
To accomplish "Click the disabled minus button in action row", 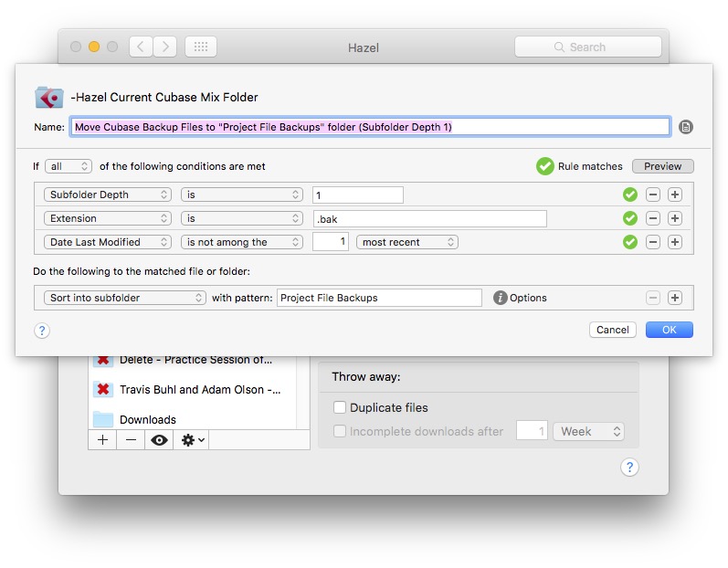I will (653, 298).
